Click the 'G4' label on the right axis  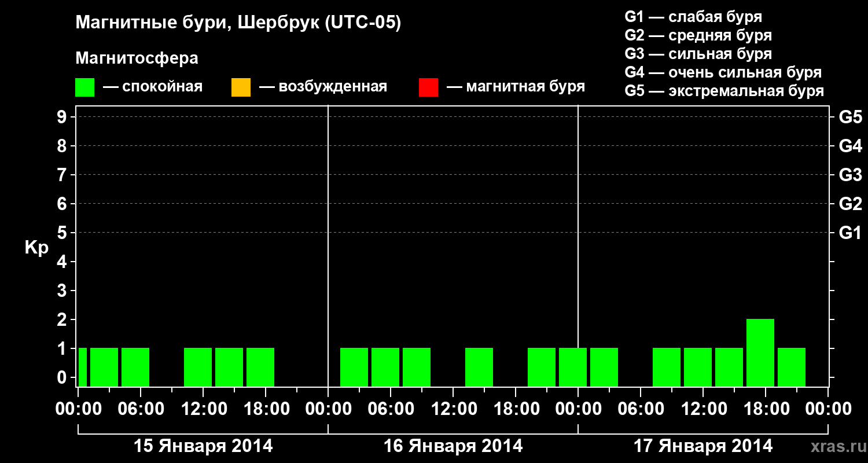pos(850,146)
